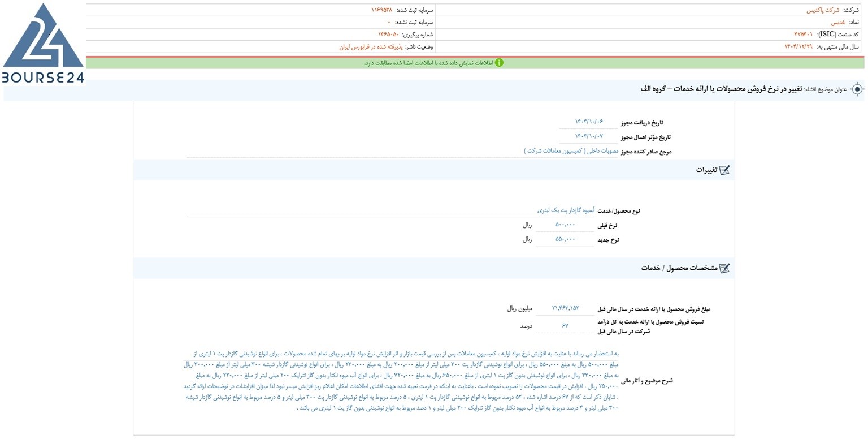Click the unit میلیون ریال beside sales amount
This screenshot has height=439, width=868.
coord(520,309)
